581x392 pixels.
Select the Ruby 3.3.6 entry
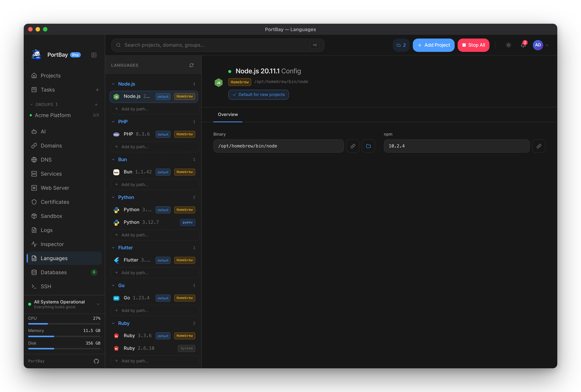pyautogui.click(x=154, y=336)
